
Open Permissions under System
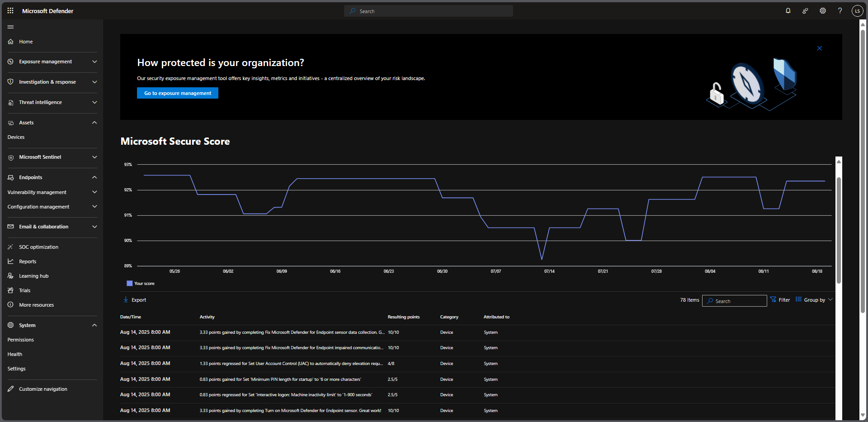[x=20, y=340]
